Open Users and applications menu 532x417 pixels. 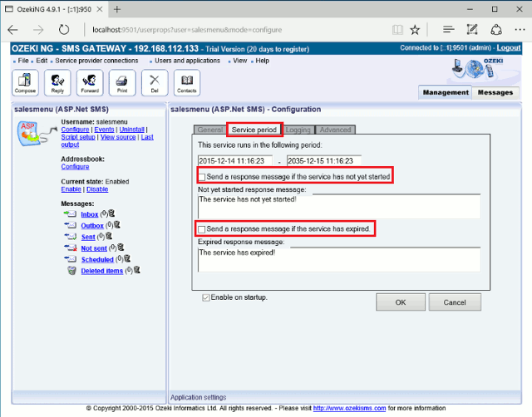pos(187,61)
